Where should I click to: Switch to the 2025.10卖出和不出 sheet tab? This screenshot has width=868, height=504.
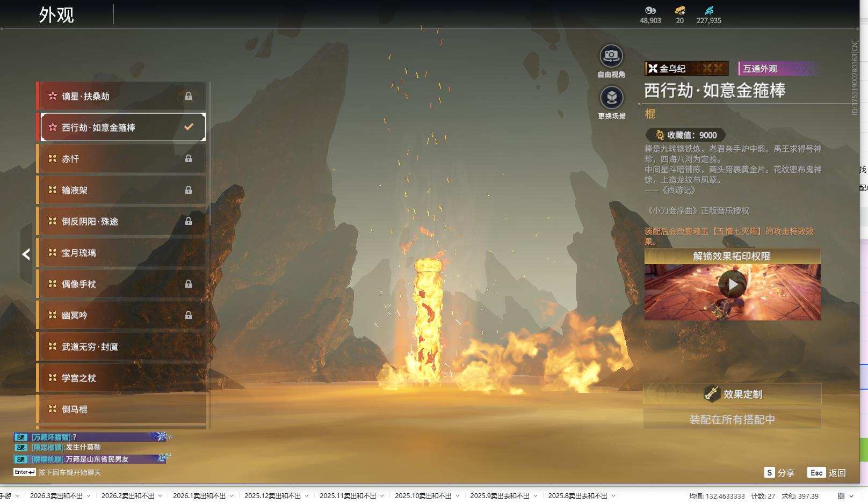[x=423, y=496]
